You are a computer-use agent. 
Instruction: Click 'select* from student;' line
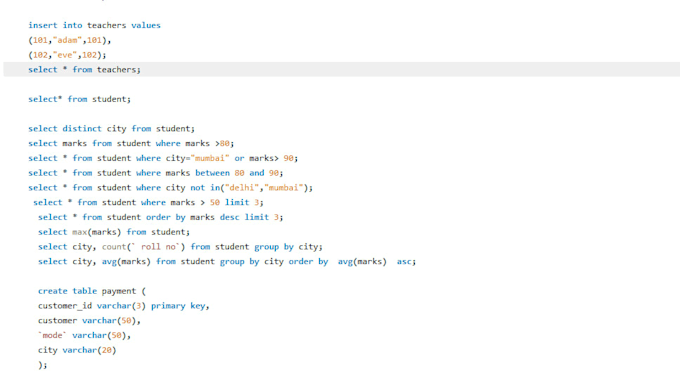pyautogui.click(x=79, y=99)
